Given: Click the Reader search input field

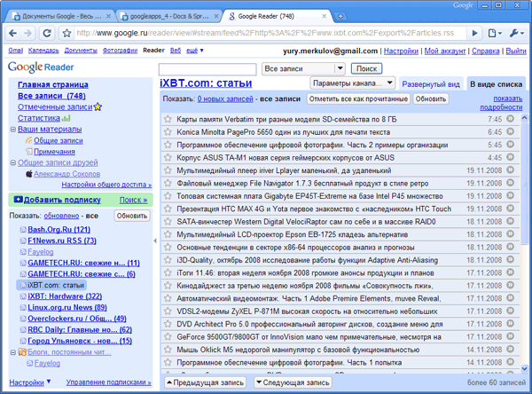Looking at the screenshot, I should [207, 69].
